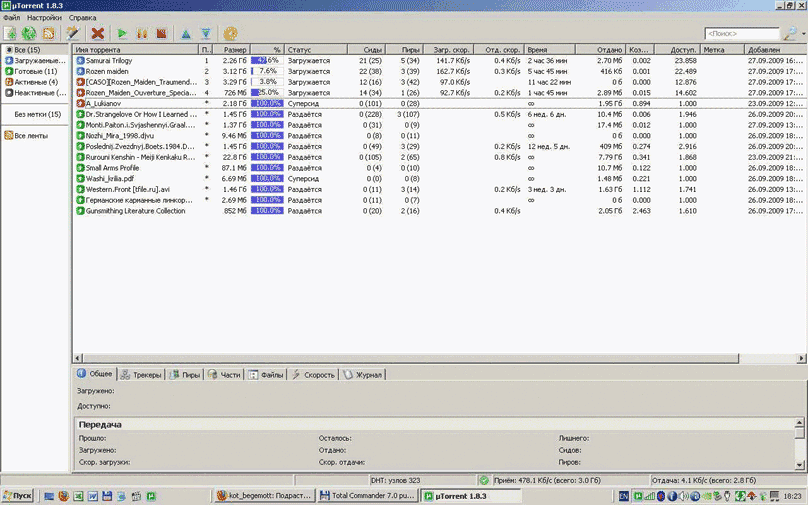Click the µTorrent quick launch icon

[x=150, y=496]
